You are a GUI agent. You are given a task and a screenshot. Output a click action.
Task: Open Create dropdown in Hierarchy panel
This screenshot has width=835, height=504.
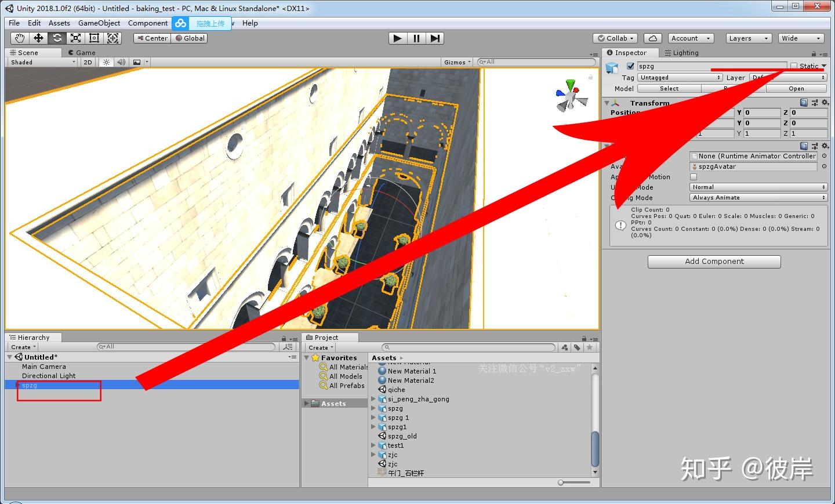pyautogui.click(x=23, y=347)
